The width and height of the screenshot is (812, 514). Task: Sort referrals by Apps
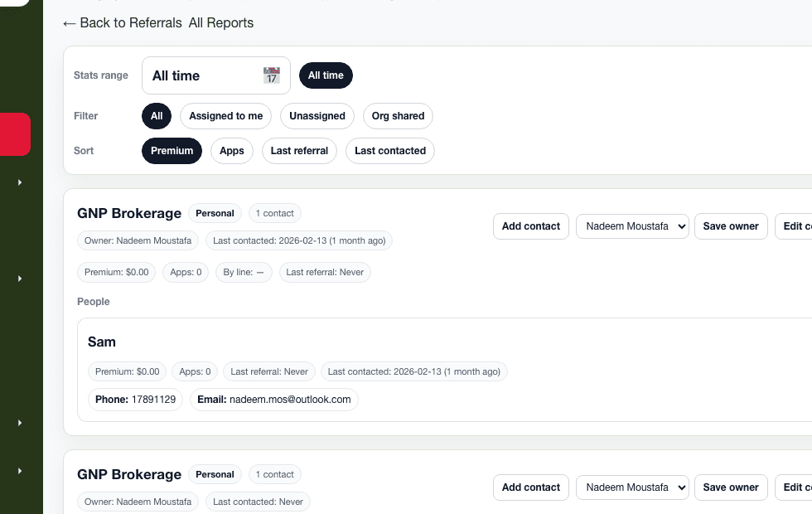point(231,151)
